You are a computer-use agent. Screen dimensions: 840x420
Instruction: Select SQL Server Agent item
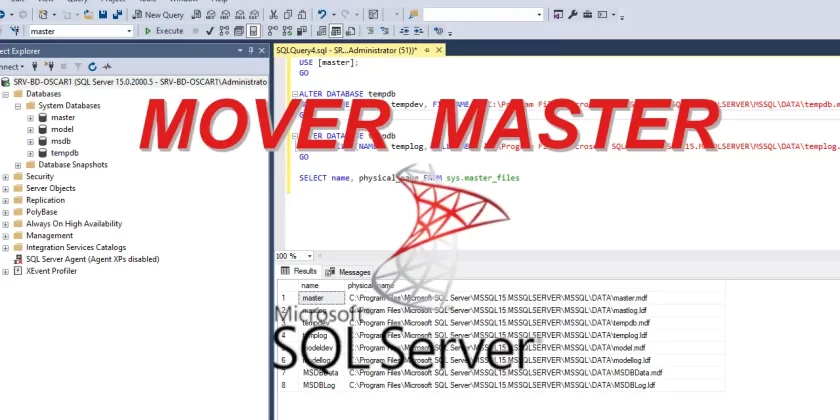coord(93,259)
